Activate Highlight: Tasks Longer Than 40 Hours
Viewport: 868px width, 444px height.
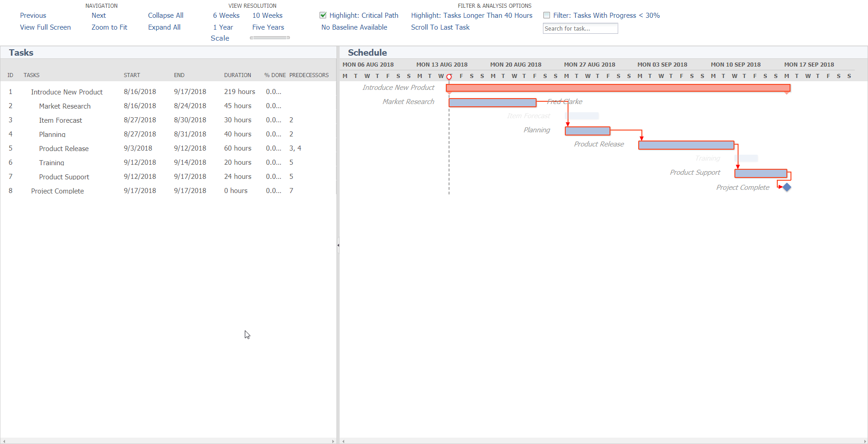[471, 15]
